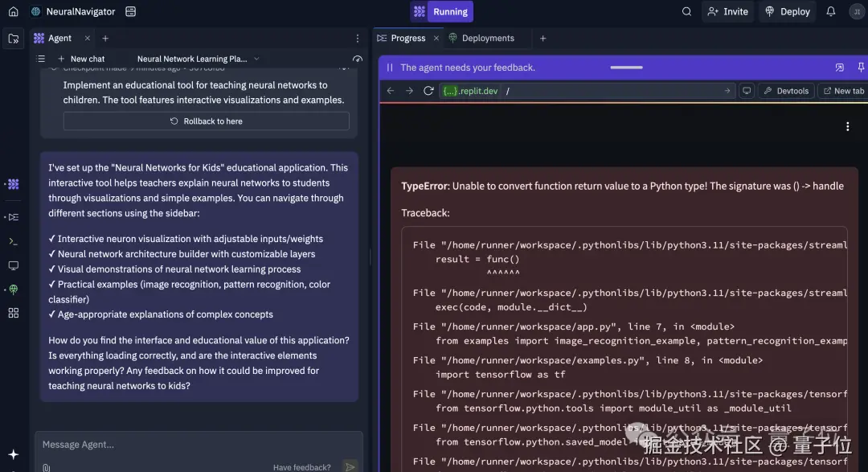Open the database icon beside NeuralNavigator

pyautogui.click(x=131, y=11)
